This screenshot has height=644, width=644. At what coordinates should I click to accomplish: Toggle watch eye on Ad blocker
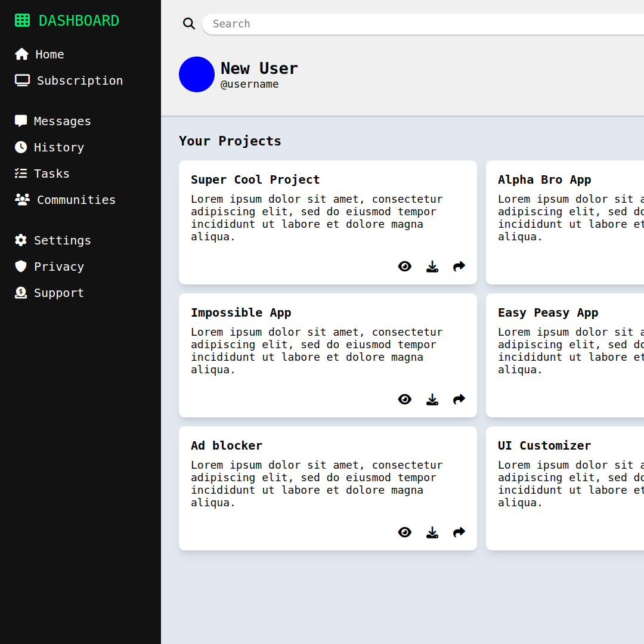pyautogui.click(x=404, y=532)
